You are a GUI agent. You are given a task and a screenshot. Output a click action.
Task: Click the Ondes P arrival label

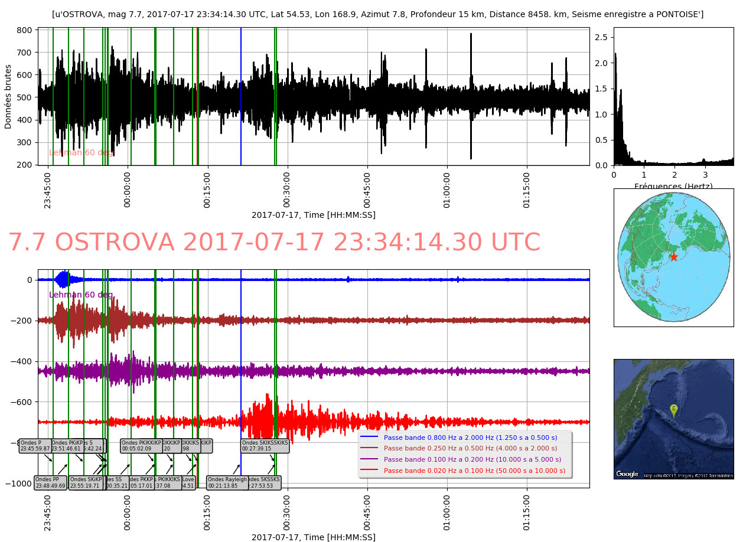pyautogui.click(x=35, y=446)
